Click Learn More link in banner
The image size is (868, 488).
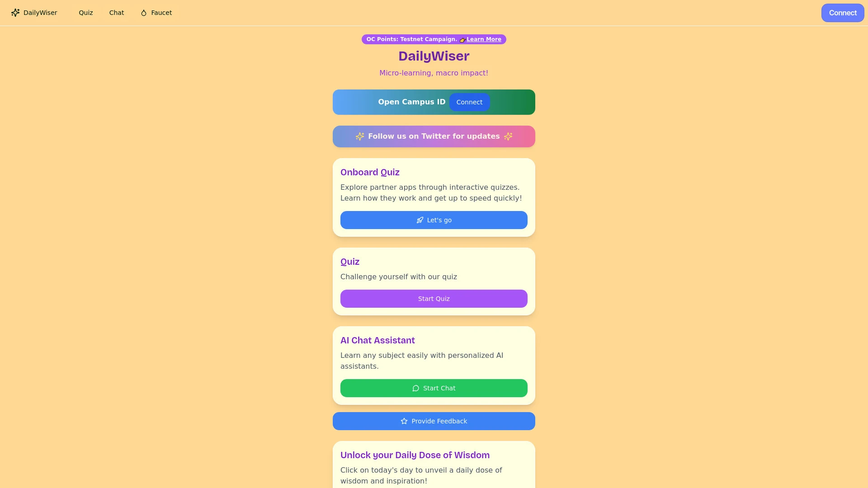[x=483, y=39]
